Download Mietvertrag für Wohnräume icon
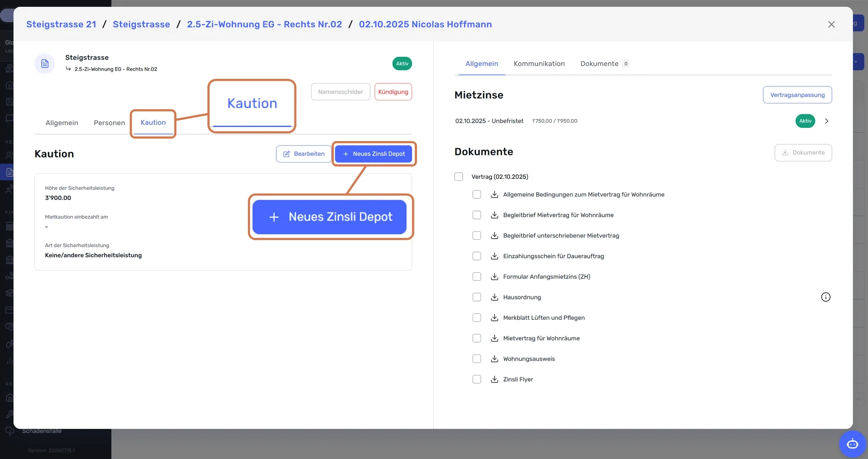 click(x=494, y=338)
